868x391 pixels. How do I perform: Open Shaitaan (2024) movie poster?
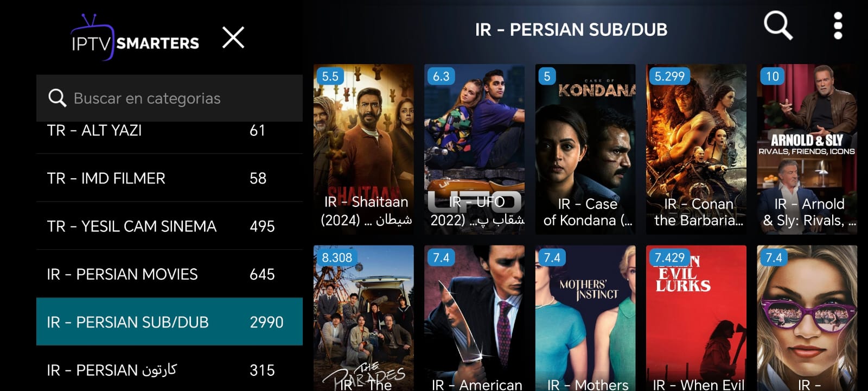tap(363, 149)
